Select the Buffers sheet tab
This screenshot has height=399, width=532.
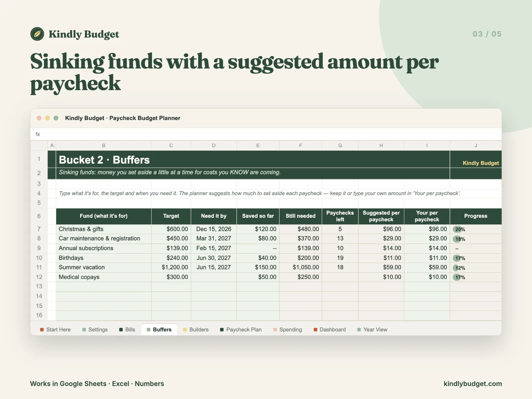coord(159,330)
